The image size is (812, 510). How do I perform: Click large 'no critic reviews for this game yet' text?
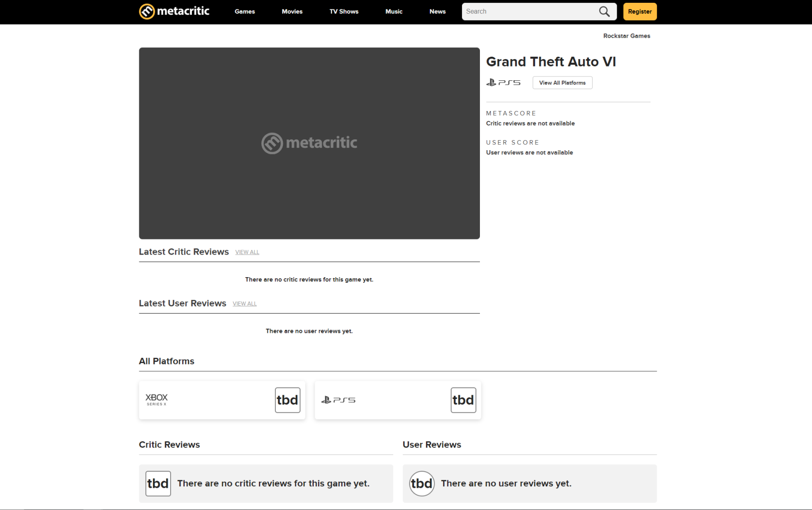click(x=274, y=484)
